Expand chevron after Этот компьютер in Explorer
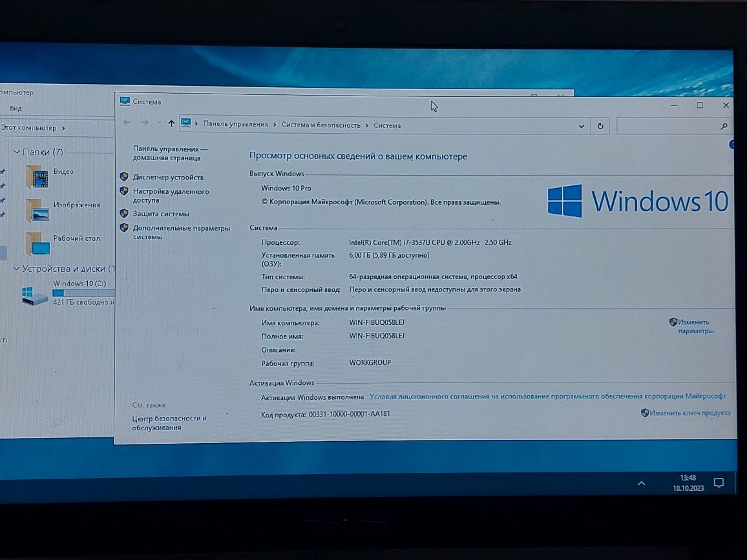747x560 pixels. [x=63, y=128]
